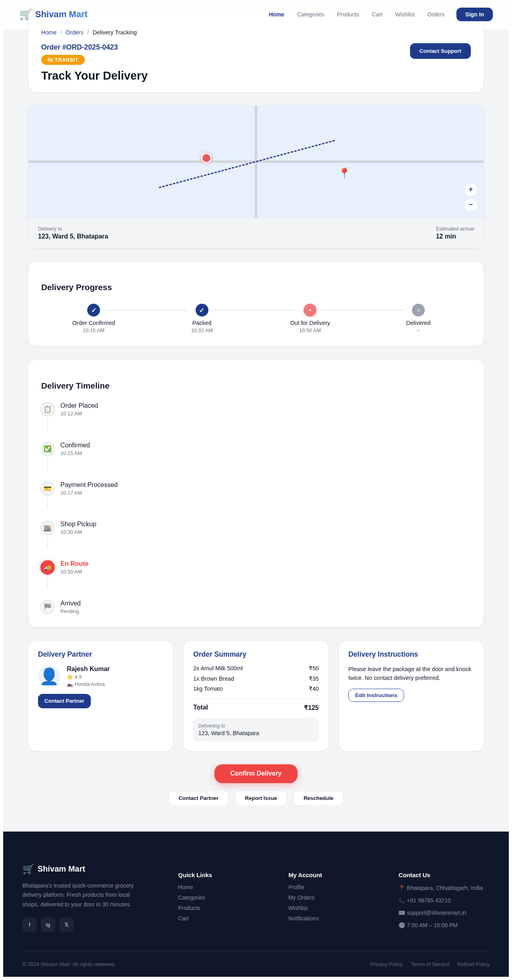512x980 pixels.
Task: Open the Refund Policy footer link
Action: coord(474,964)
